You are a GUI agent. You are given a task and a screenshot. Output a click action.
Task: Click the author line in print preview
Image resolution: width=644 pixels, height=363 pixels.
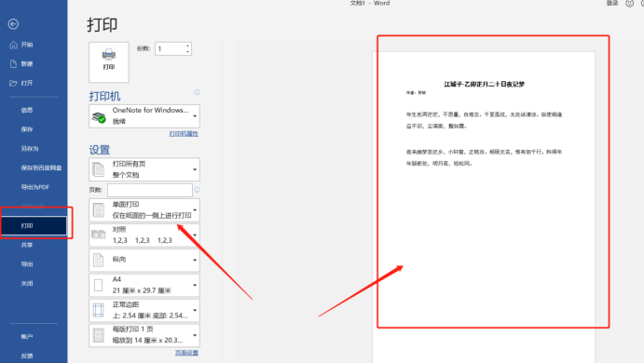pos(416,93)
